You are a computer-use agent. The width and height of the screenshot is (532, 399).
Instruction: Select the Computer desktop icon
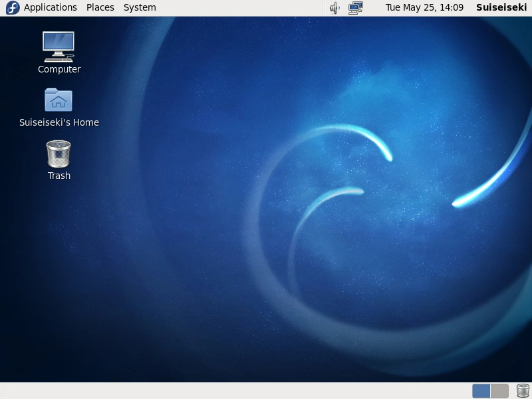(59, 47)
